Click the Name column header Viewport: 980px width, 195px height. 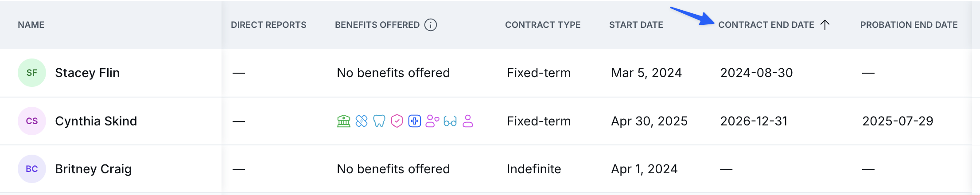click(31, 25)
